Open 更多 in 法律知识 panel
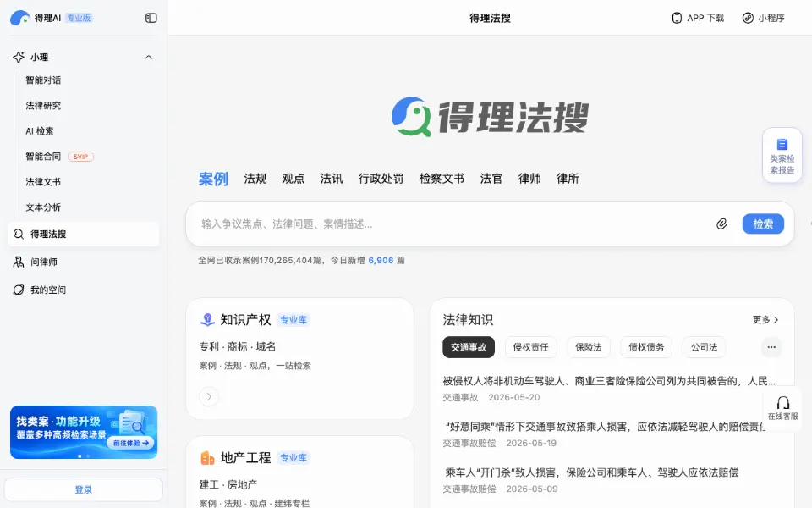This screenshot has width=812, height=508. [765, 320]
